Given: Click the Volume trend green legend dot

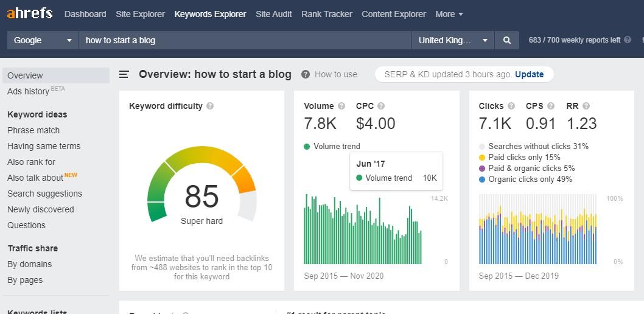Looking at the screenshot, I should [x=307, y=146].
